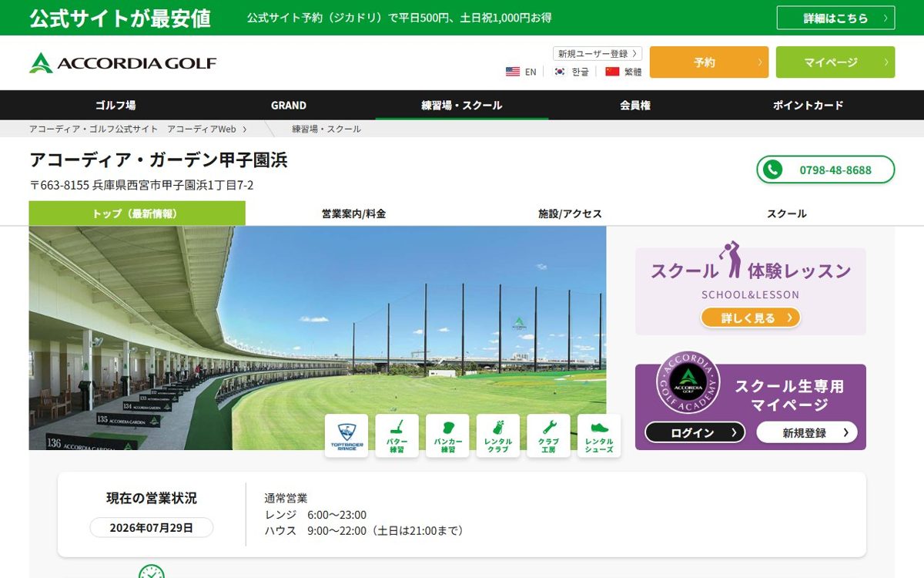Viewport: 924px width, 578px height.
Task: Select 練習場・スクール in navigation bar
Action: tap(462, 106)
